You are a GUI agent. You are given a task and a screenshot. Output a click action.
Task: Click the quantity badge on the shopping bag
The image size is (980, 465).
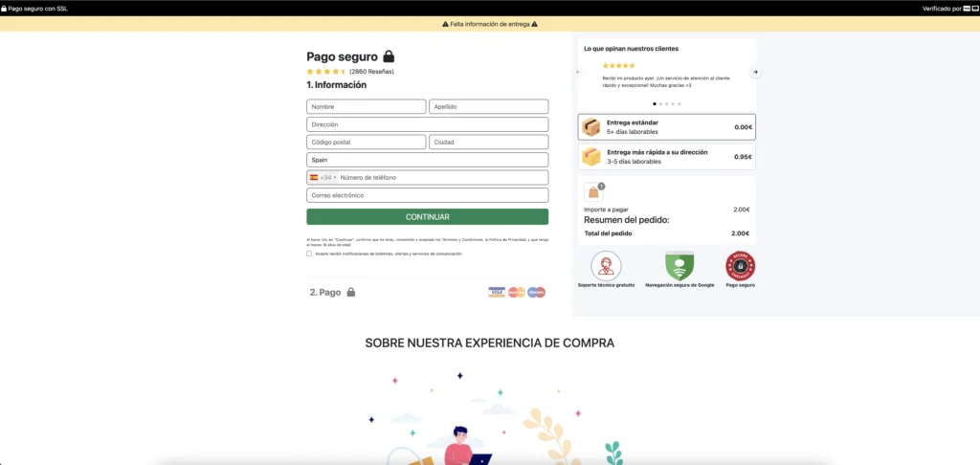(601, 186)
